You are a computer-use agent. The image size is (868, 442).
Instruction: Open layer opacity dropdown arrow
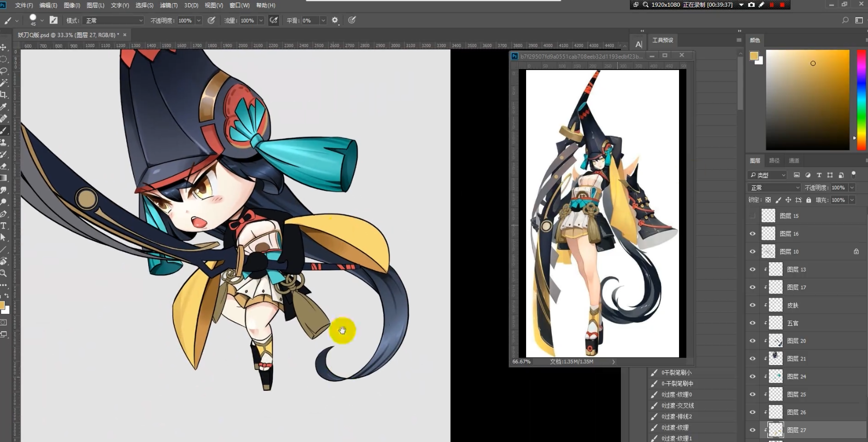(x=852, y=187)
